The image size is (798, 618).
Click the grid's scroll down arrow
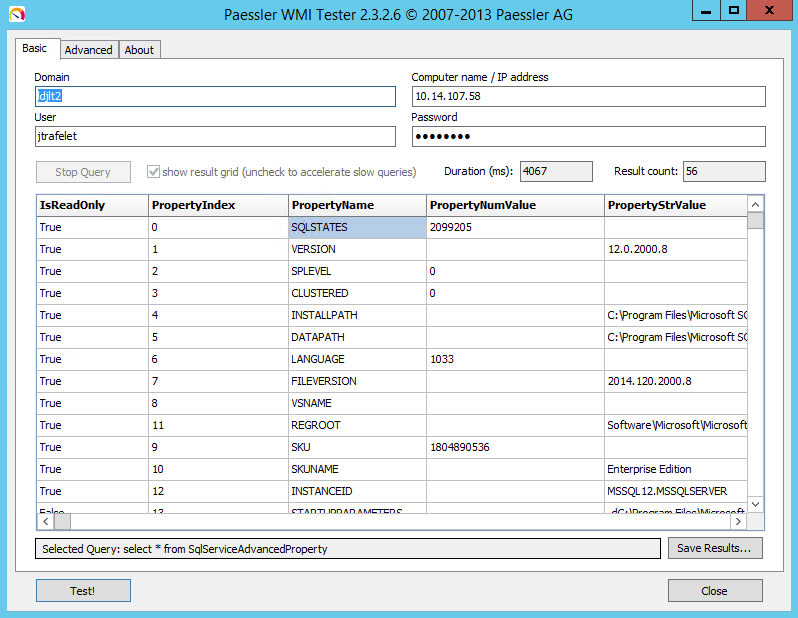(x=755, y=503)
